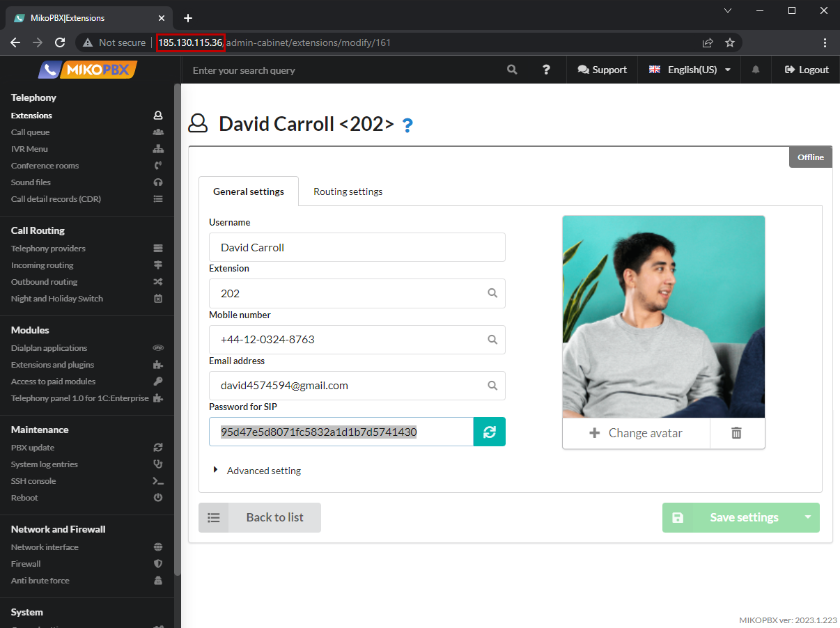Screen dimensions: 840x628
Task: Click the Back to list button
Action: pos(260,517)
